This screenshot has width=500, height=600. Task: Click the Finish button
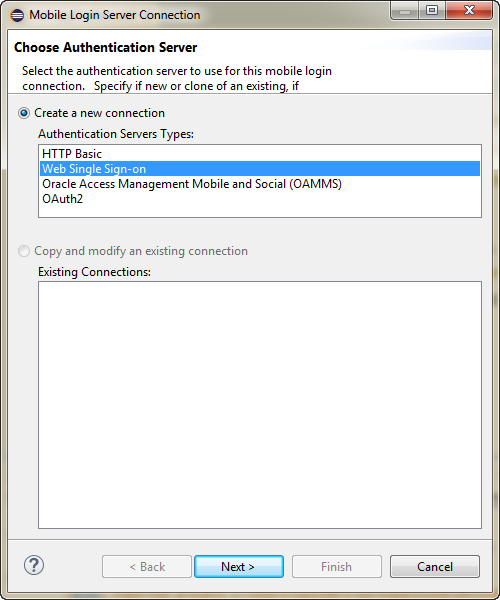[x=337, y=566]
